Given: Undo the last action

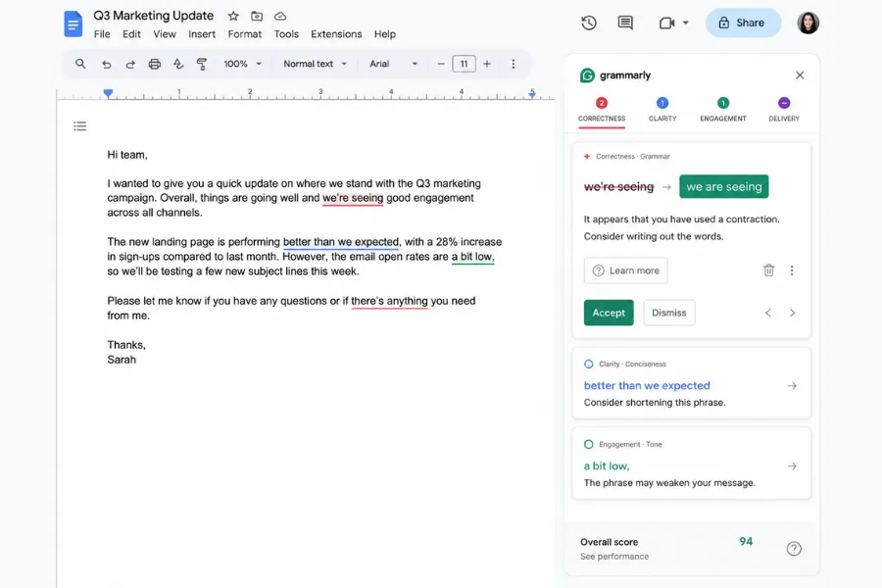Looking at the screenshot, I should click(x=106, y=64).
